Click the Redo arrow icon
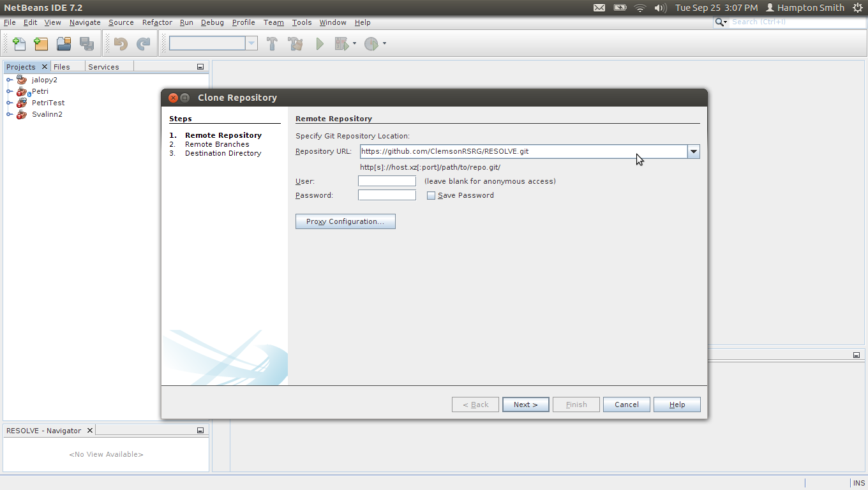This screenshot has height=490, width=868. point(144,44)
